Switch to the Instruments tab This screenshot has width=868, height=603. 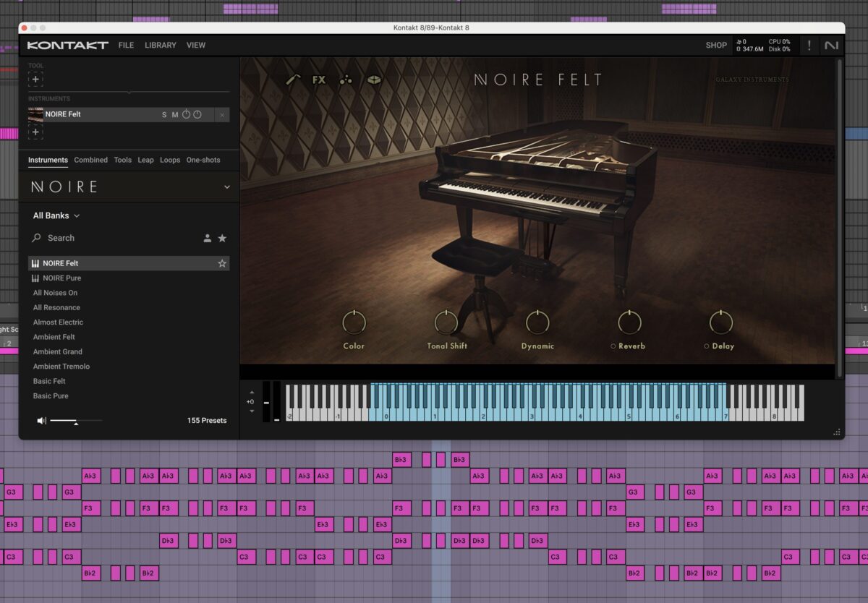click(48, 160)
